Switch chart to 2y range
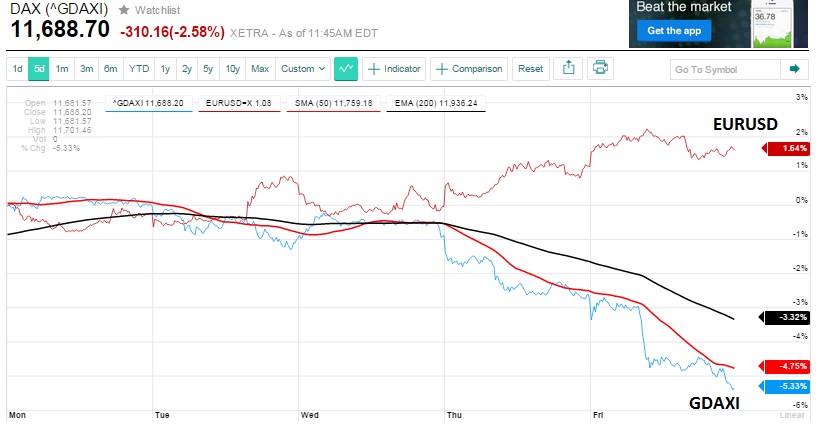The width and height of the screenshot is (819, 431). coord(186,69)
